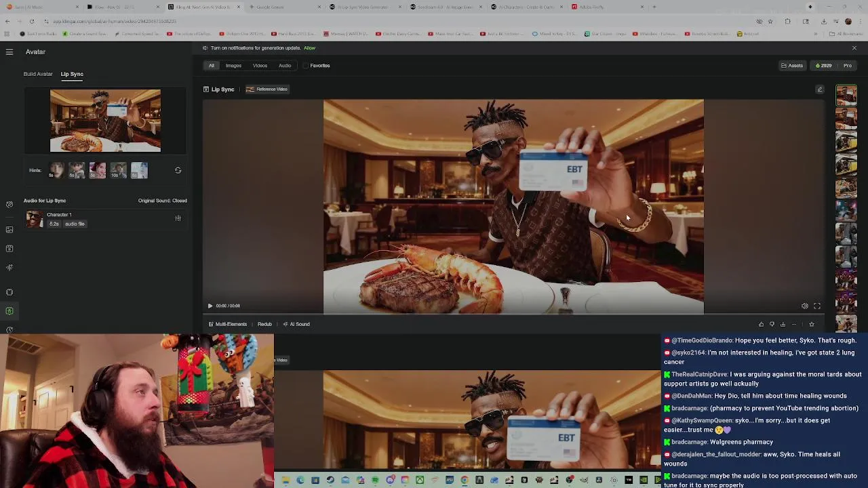
Task: Select the second thumbnail in history strip
Action: click(x=846, y=119)
